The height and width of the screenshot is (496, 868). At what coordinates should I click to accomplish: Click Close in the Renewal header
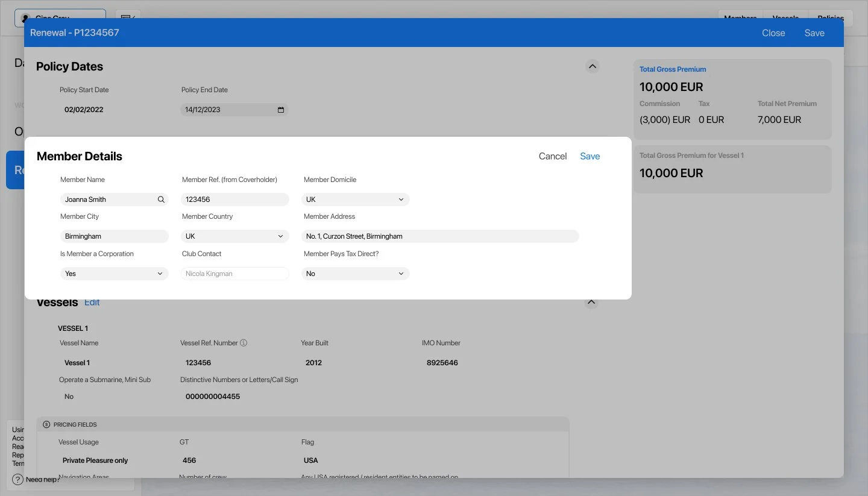tap(773, 33)
